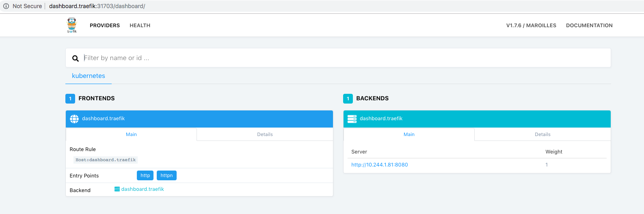This screenshot has height=214, width=644.
Task: Click the httpn entry point badge
Action: point(166,175)
